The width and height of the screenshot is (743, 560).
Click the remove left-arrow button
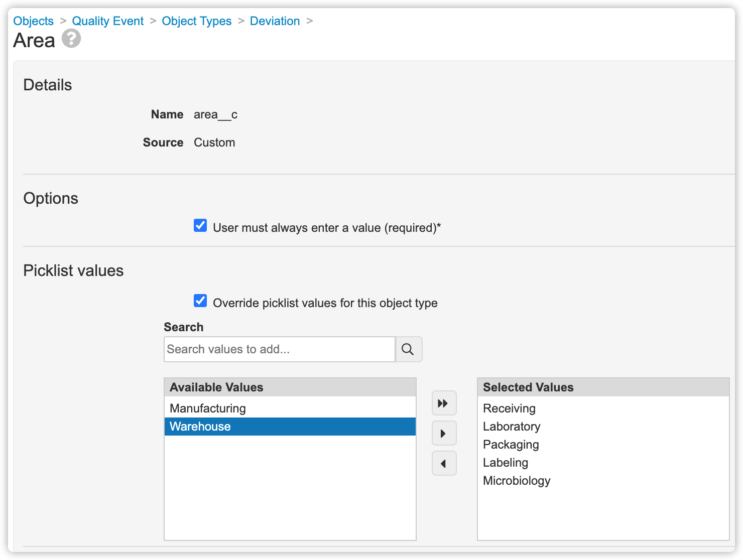click(x=444, y=463)
